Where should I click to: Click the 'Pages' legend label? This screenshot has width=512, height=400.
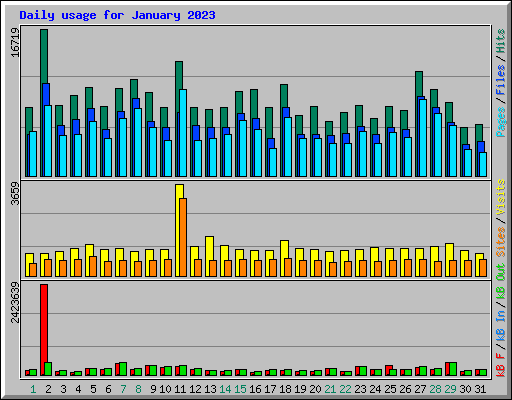click(x=500, y=122)
